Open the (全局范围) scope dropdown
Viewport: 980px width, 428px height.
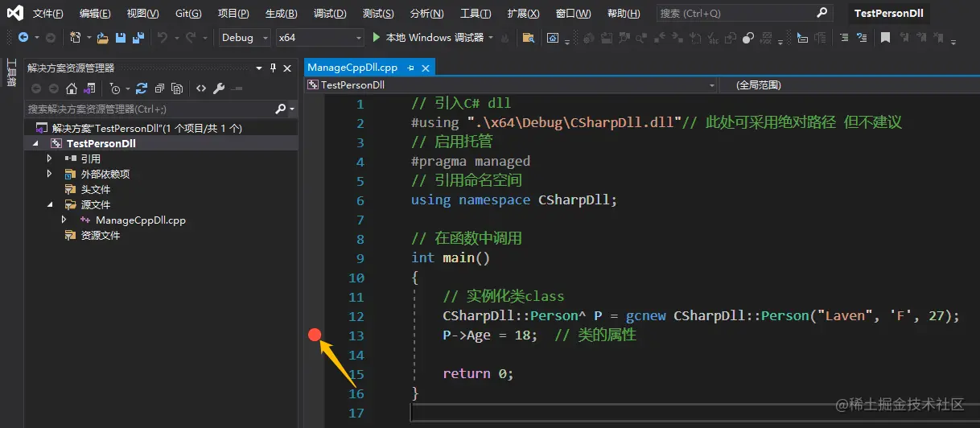pyautogui.click(x=848, y=84)
